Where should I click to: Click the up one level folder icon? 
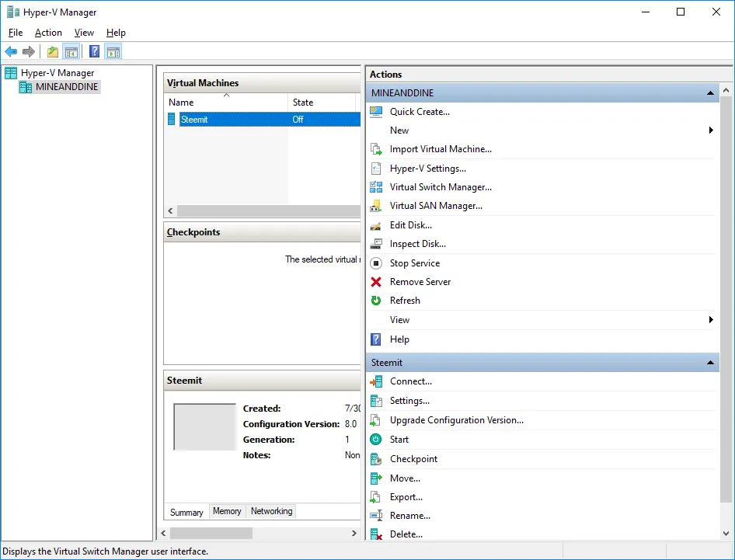pos(53,51)
